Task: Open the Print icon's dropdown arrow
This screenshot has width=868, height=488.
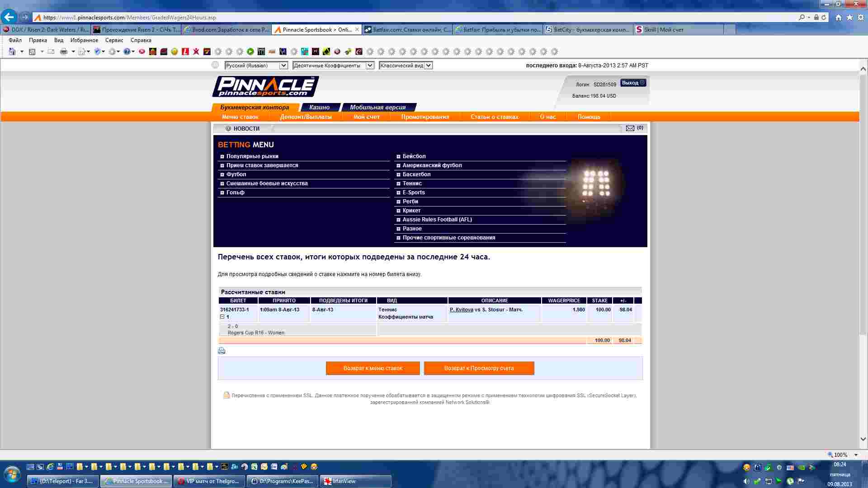Action: pyautogui.click(x=73, y=52)
